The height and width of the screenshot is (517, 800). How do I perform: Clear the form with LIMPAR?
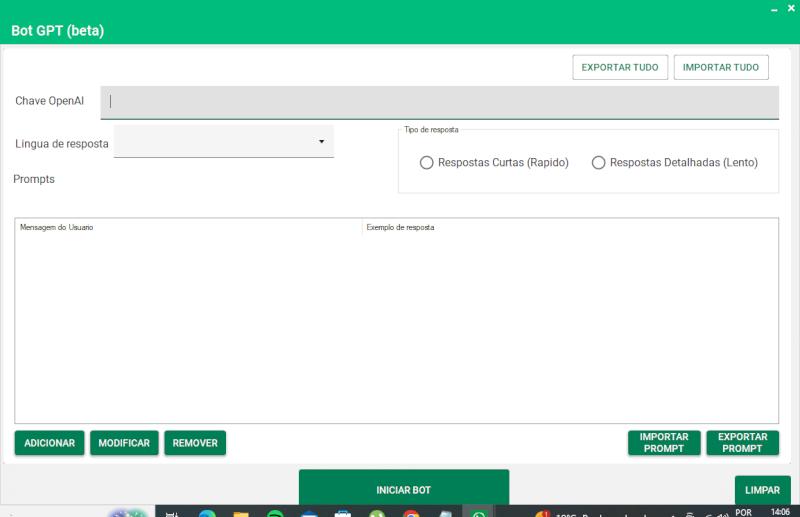pyautogui.click(x=762, y=490)
